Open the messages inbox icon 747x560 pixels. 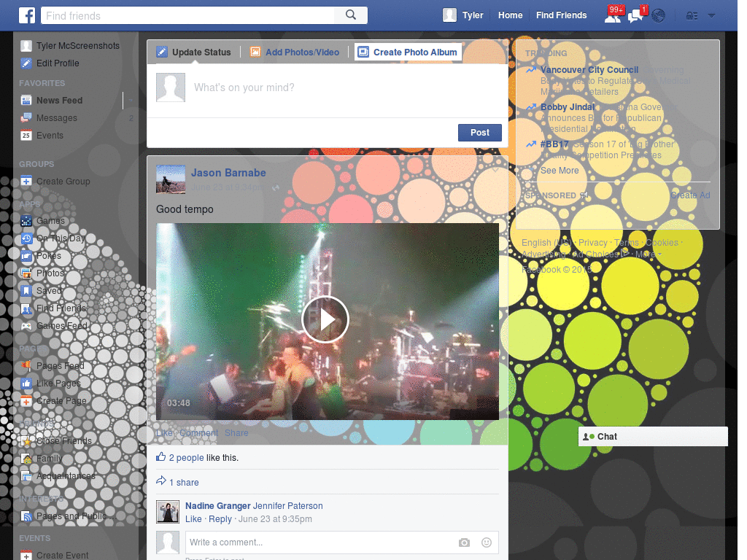click(x=635, y=16)
